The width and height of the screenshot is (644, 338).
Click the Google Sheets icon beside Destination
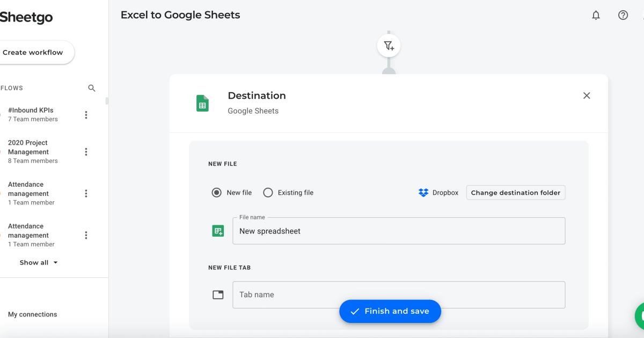pyautogui.click(x=202, y=102)
